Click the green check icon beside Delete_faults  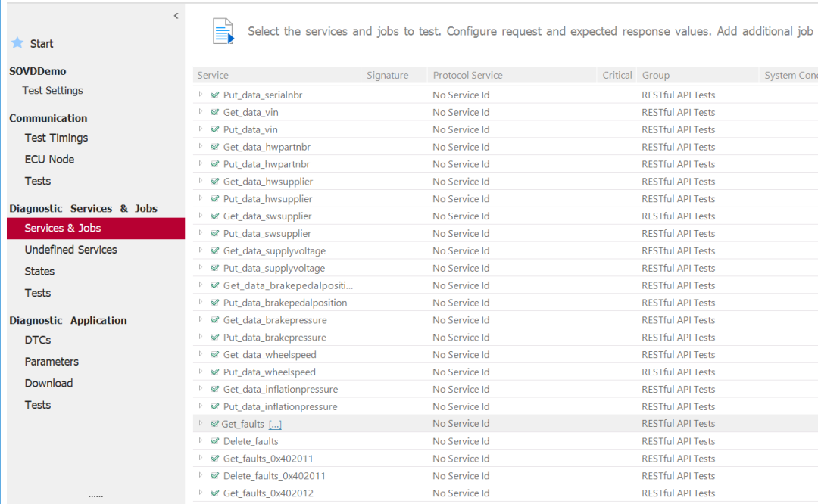(x=215, y=441)
